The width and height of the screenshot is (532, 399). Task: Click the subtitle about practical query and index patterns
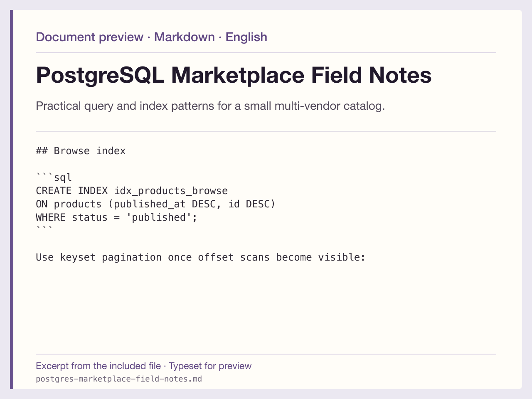[x=210, y=106]
